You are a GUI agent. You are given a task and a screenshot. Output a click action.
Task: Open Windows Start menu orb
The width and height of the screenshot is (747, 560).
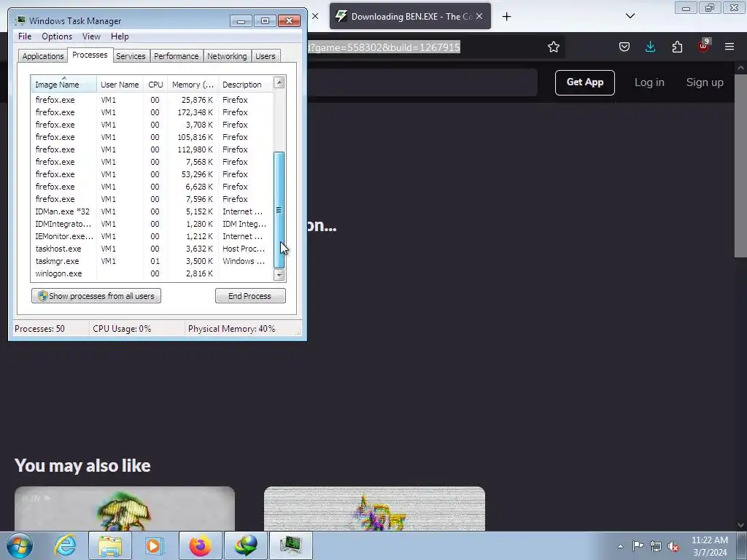pyautogui.click(x=19, y=545)
